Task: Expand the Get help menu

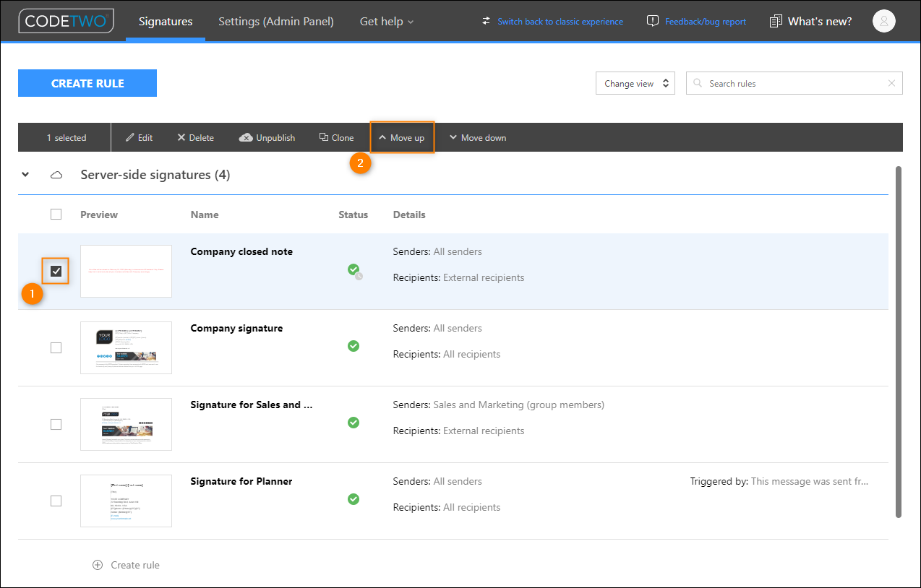Action: click(x=387, y=22)
